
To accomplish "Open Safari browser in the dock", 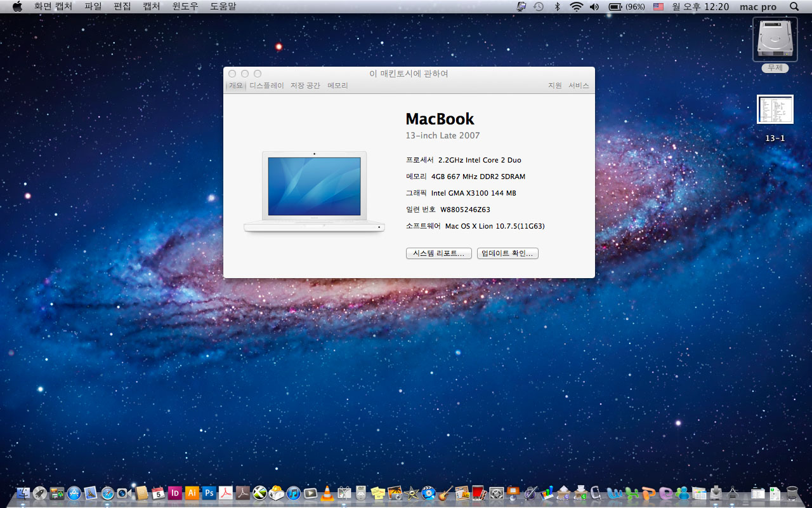I will (107, 493).
